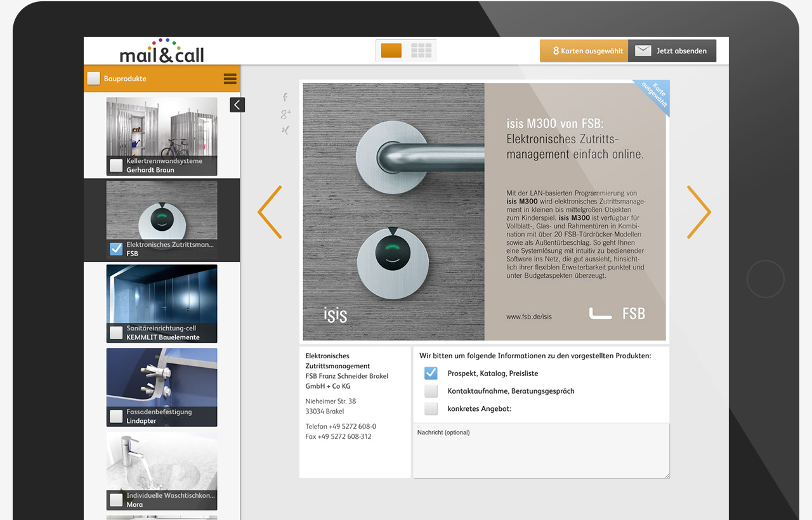Open the Bauprodukte hamburger menu
Image resolution: width=812 pixels, height=520 pixels.
coord(230,79)
